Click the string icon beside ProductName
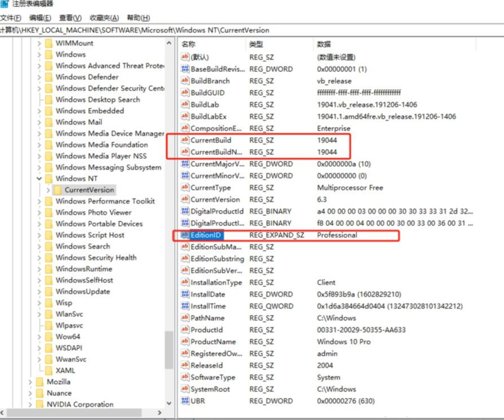 185,342
